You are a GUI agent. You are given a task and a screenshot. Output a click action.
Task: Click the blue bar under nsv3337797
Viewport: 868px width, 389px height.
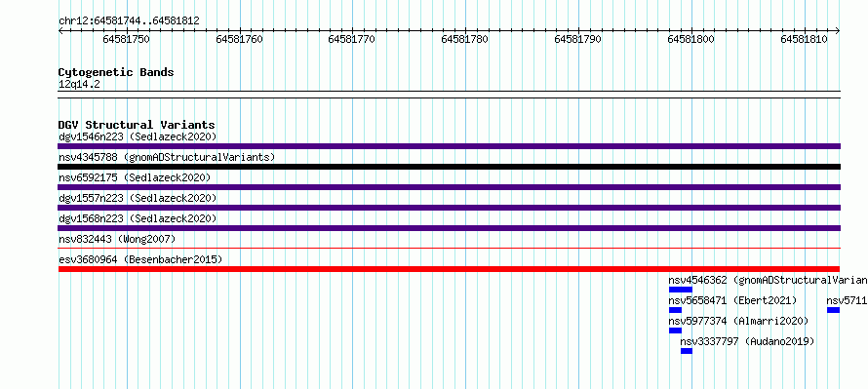point(687,351)
